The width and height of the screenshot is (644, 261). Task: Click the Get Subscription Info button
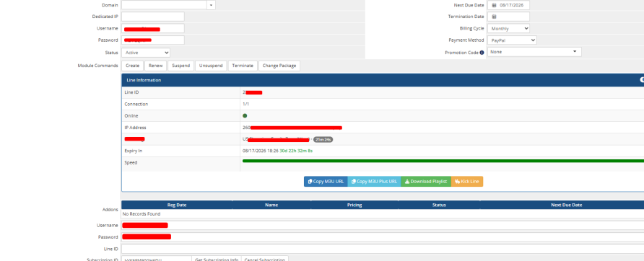[x=217, y=260]
